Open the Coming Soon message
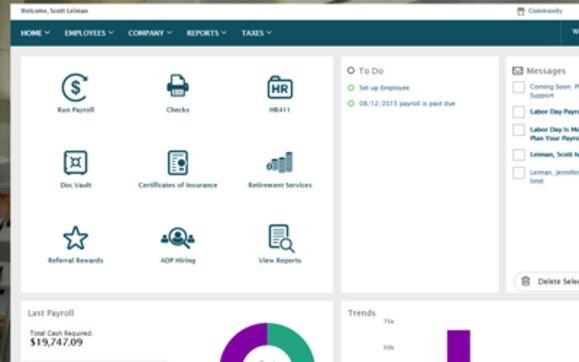 [554, 91]
